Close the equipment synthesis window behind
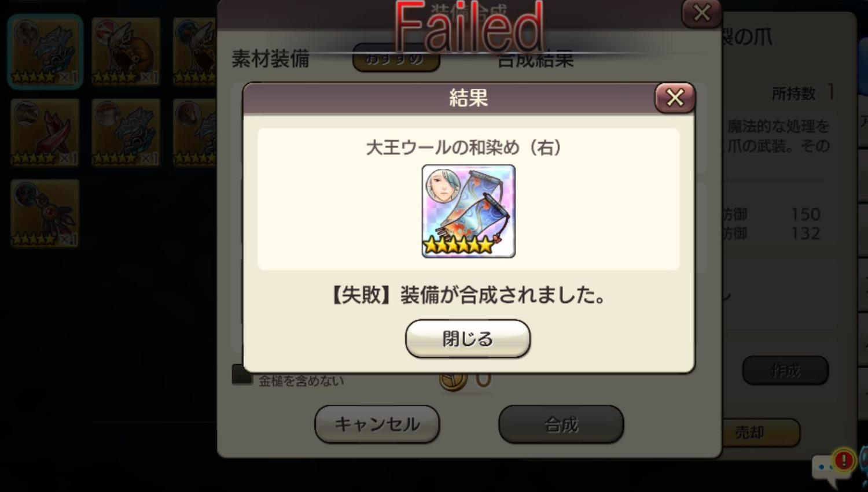This screenshot has width=868, height=492. tap(701, 13)
